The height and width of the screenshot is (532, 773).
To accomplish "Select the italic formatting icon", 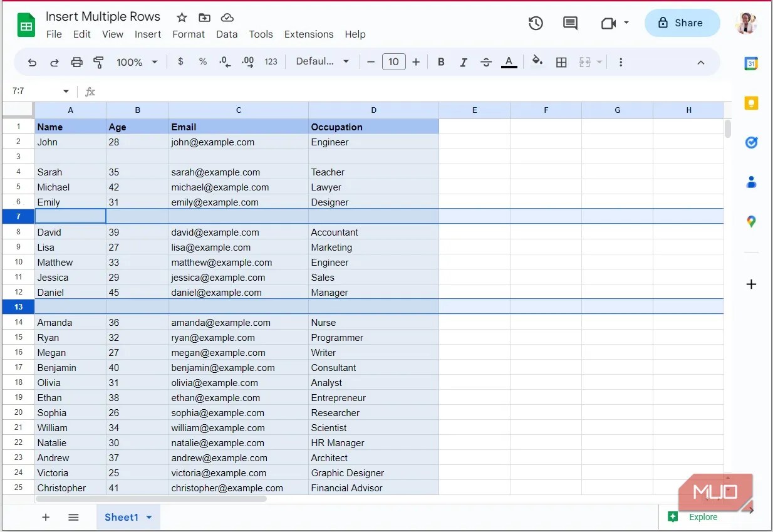I will pyautogui.click(x=464, y=62).
